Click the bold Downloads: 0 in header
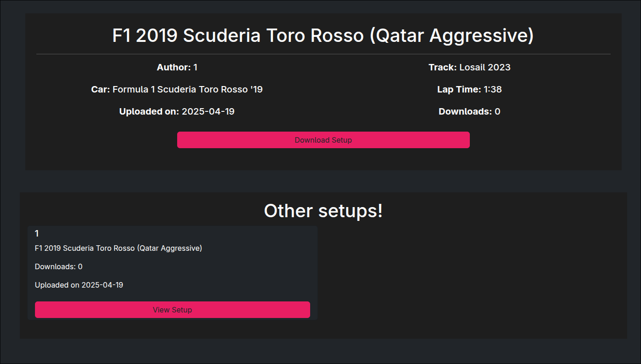The width and height of the screenshot is (641, 364). coord(469,111)
